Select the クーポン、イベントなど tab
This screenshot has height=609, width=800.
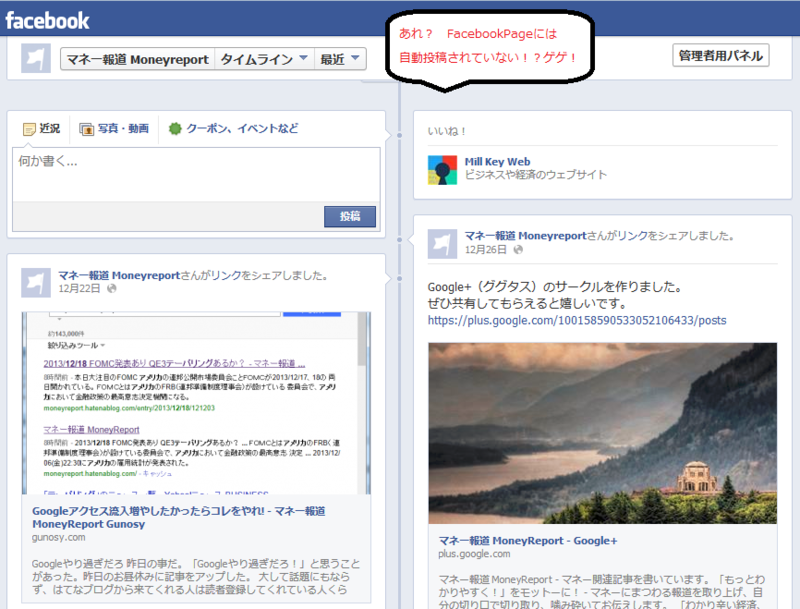pos(234,129)
